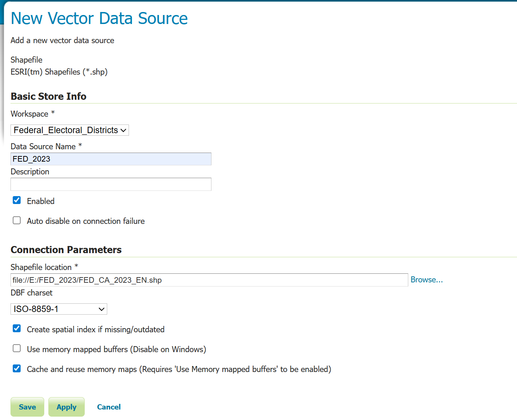Expand the DBF charset ISO-8859-1 dropdown
The image size is (517, 420).
(59, 309)
